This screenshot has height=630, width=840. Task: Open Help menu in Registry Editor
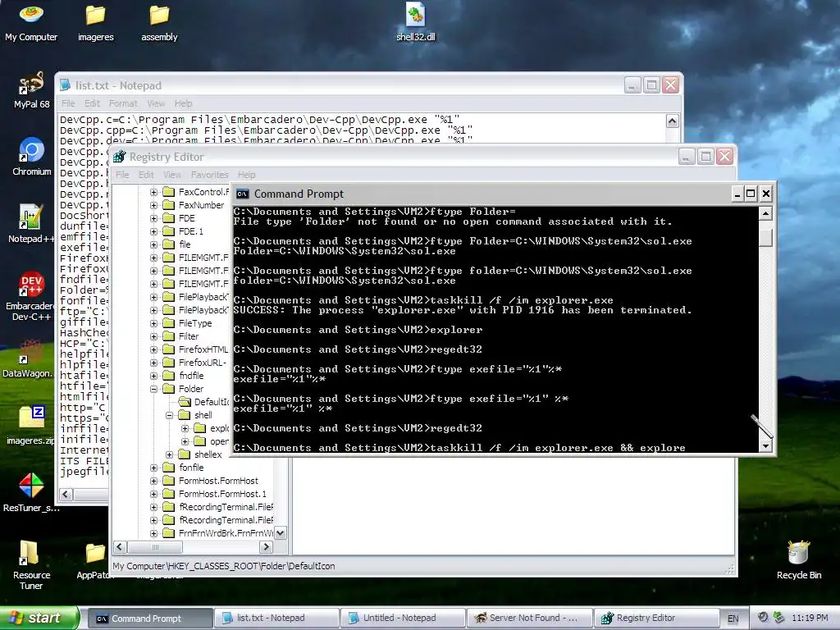point(246,175)
